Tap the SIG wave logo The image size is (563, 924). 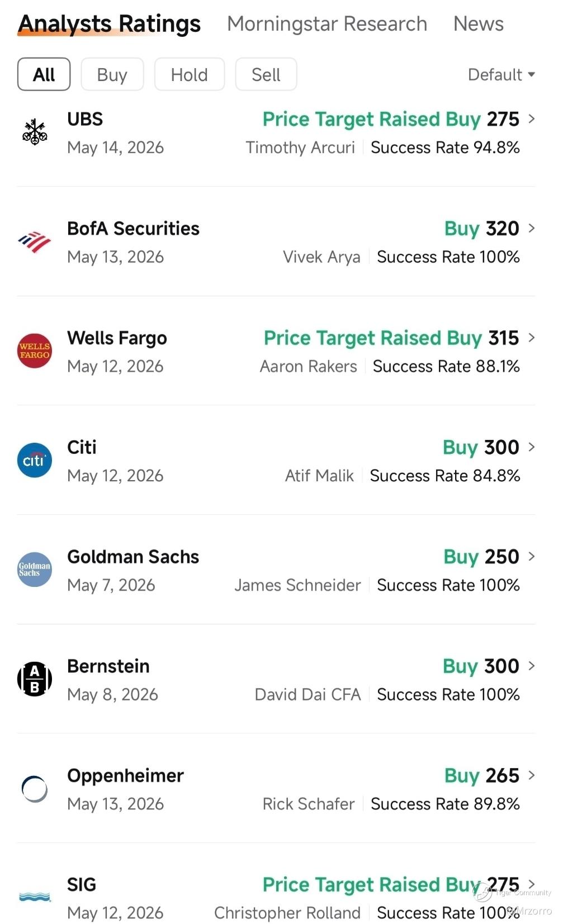[x=35, y=897]
